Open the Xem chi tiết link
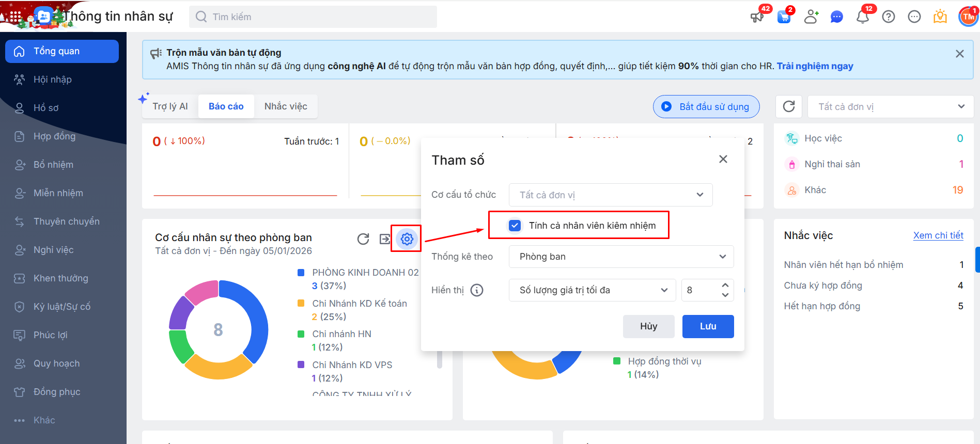The height and width of the screenshot is (444, 980). pyautogui.click(x=938, y=235)
